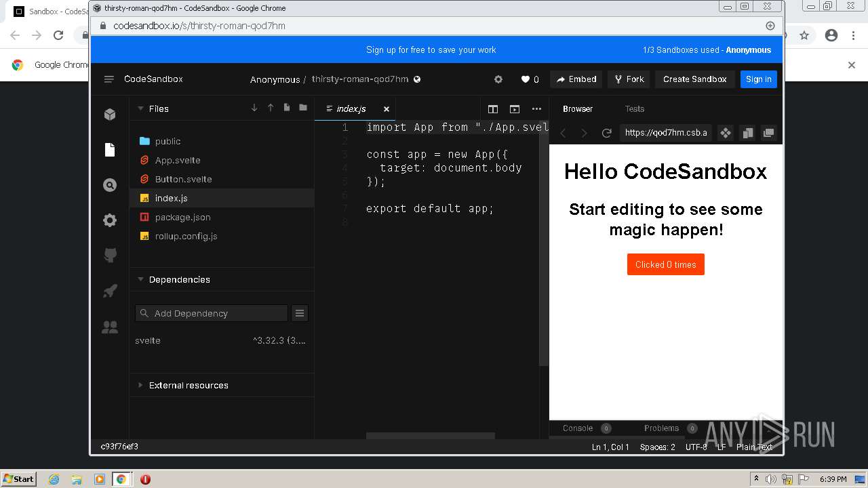The image size is (868, 488).
Task: Click the volume icon in system tray
Action: (x=771, y=479)
